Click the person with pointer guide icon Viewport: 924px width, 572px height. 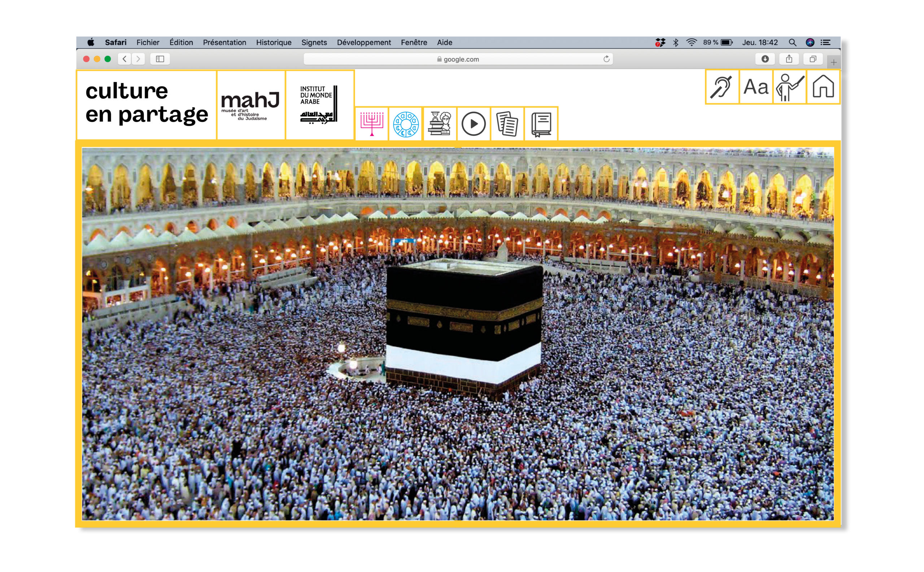[789, 87]
